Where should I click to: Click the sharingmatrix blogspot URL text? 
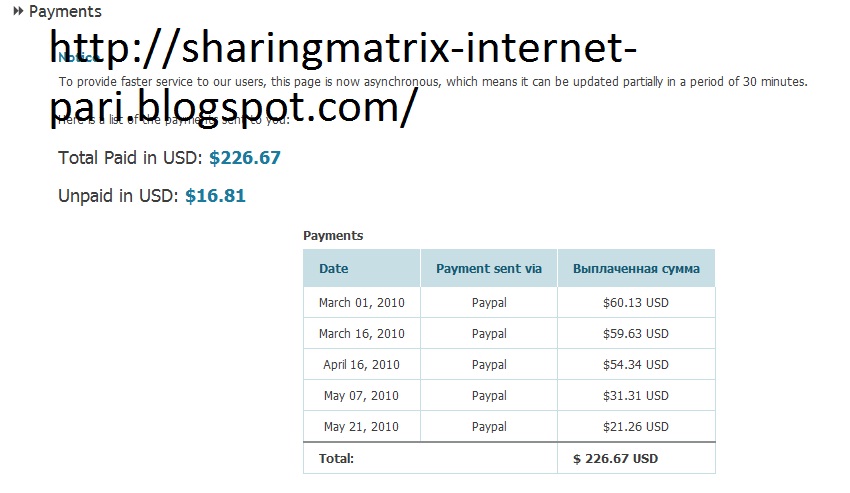(x=340, y=75)
